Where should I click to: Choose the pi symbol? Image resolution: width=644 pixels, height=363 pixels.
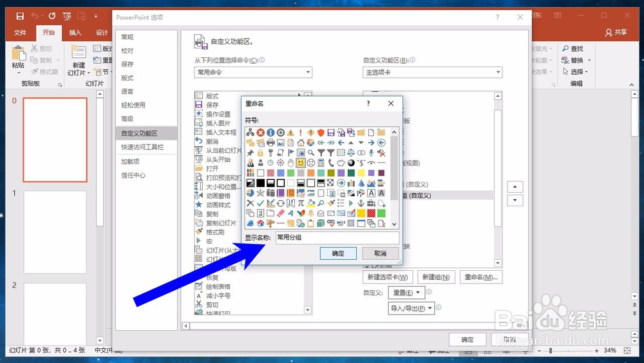[301, 203]
